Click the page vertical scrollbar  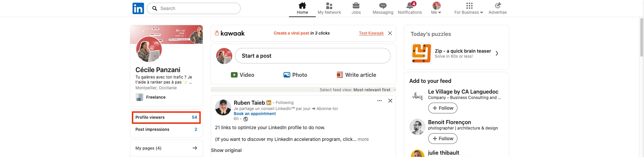[642, 37]
